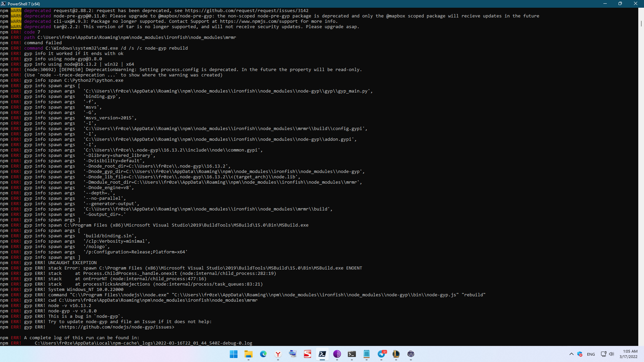Open the notepad app pinned on the taskbar
Image resolution: width=644 pixels, height=362 pixels.
click(367, 354)
